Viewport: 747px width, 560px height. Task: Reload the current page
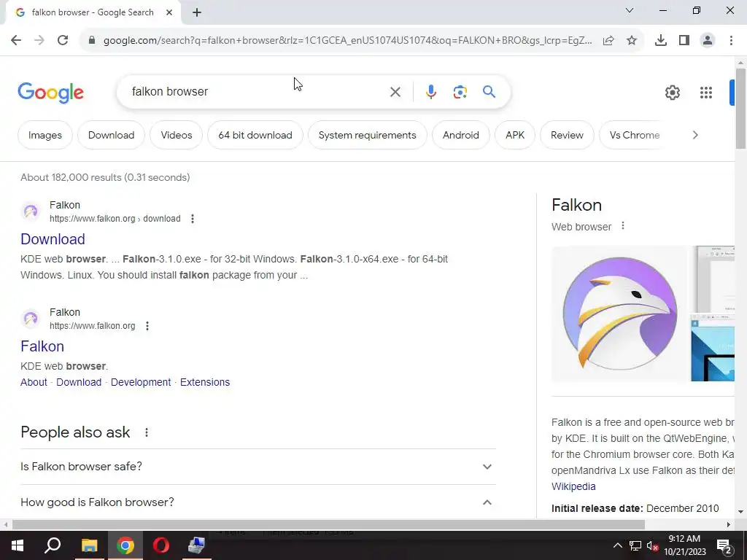click(x=63, y=41)
